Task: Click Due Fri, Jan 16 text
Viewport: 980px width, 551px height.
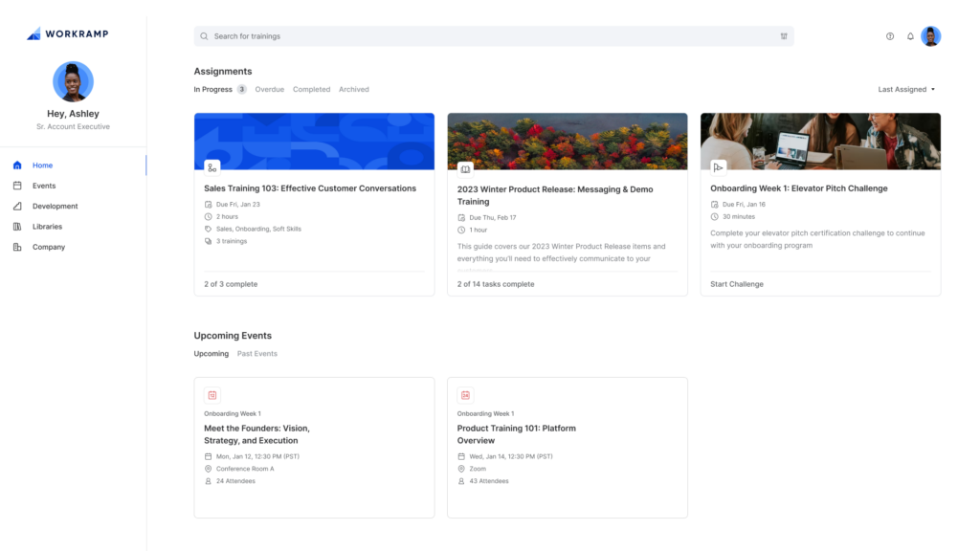Action: [x=744, y=205]
